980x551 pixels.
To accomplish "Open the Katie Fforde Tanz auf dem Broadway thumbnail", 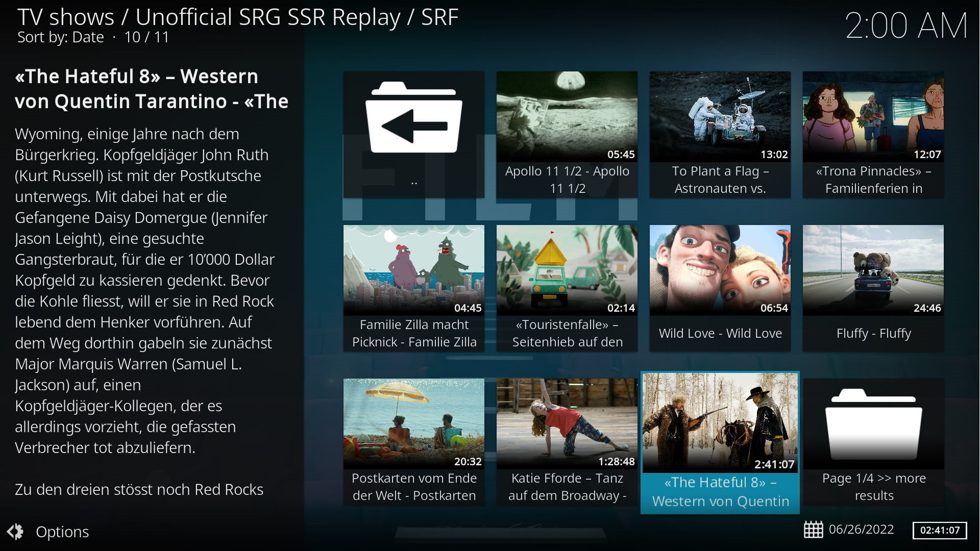I will point(567,423).
